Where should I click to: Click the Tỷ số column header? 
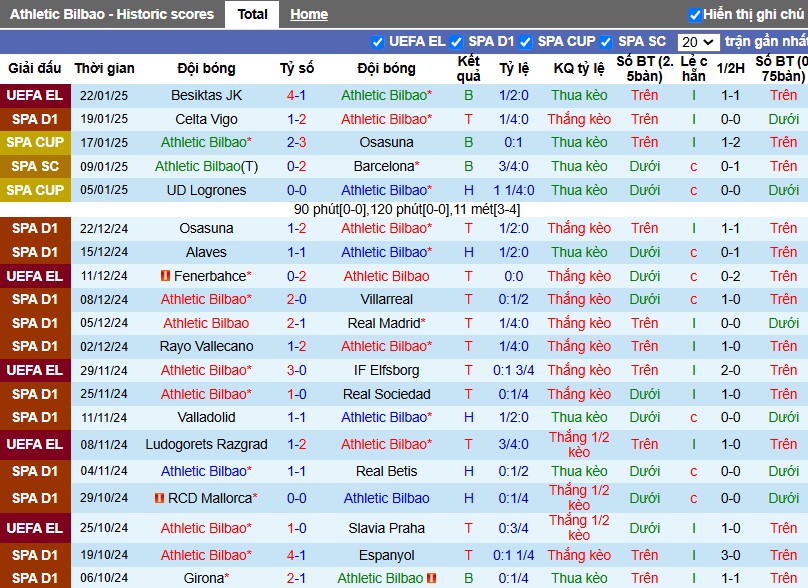(296, 68)
